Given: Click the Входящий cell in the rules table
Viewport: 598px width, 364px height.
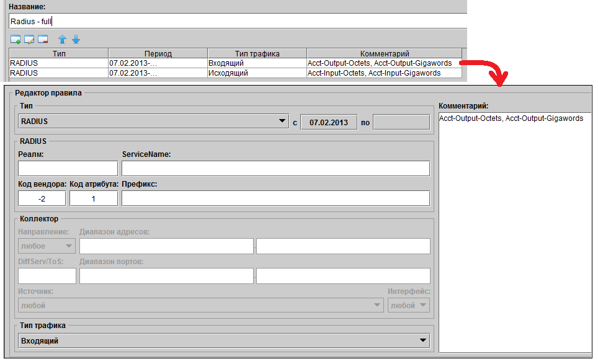Looking at the screenshot, I should point(257,63).
